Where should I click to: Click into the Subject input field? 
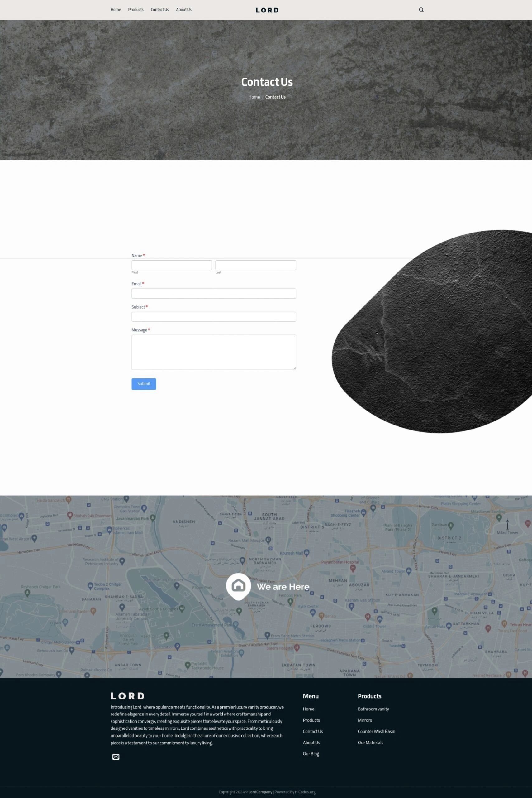coord(214,316)
